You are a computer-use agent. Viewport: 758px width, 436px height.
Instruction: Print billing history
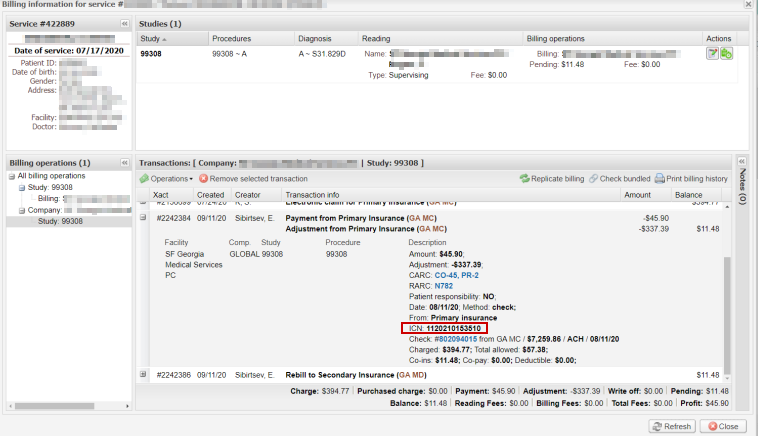tap(691, 179)
